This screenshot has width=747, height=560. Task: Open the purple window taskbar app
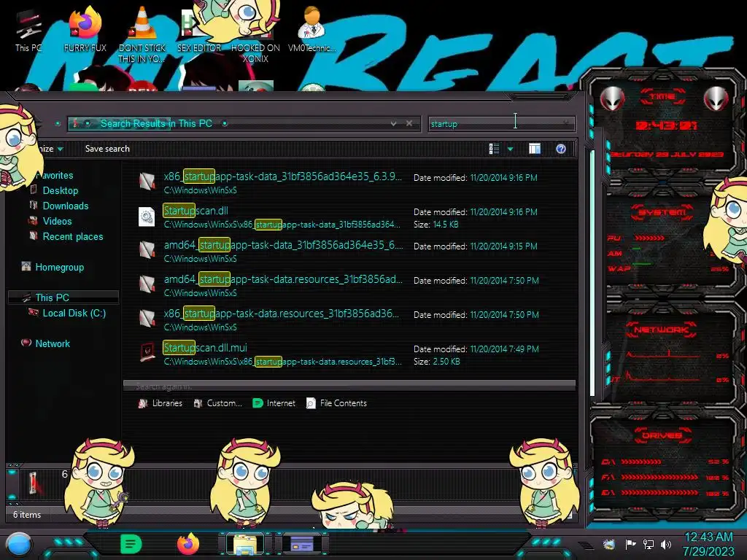pos(301,544)
